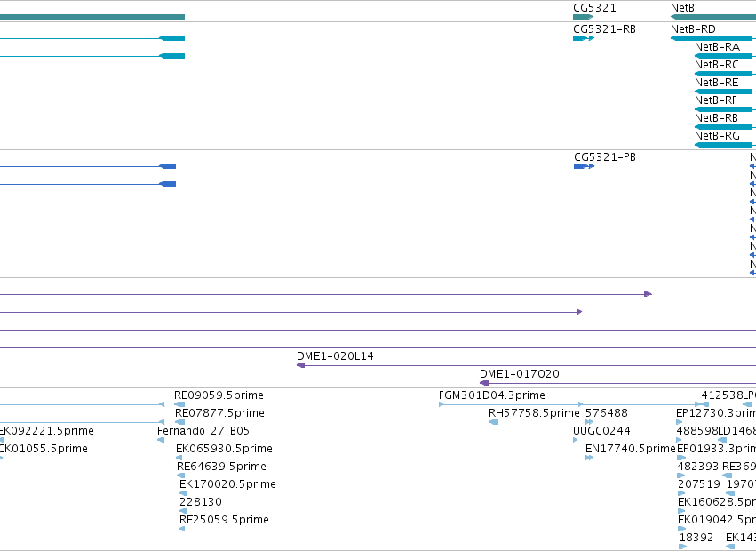Click the NetB-RA transcript bar glyph

(724, 56)
